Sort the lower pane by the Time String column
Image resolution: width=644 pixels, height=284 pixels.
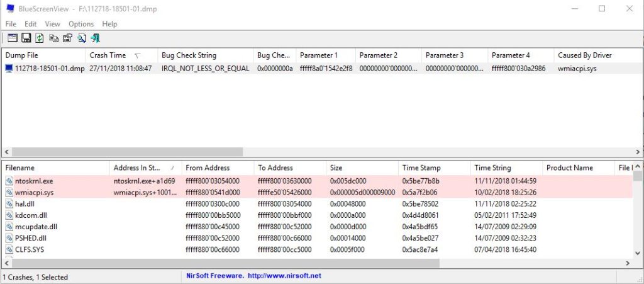507,168
